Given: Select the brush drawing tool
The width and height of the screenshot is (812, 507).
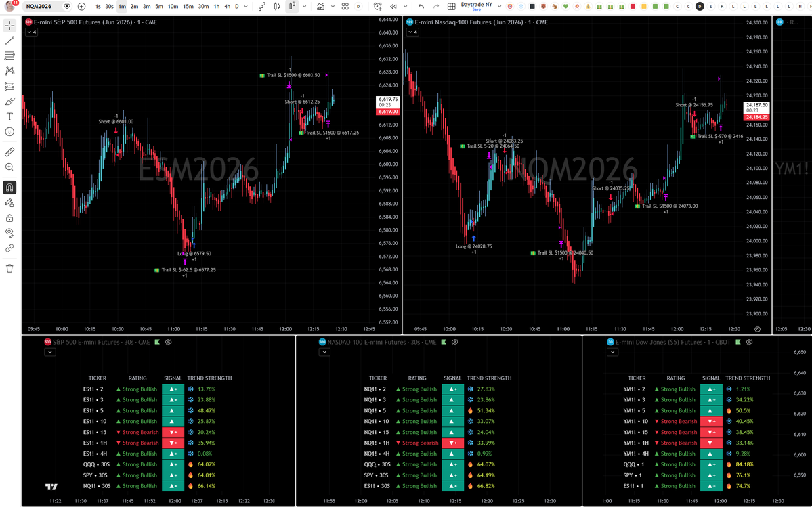Looking at the screenshot, I should point(9,102).
